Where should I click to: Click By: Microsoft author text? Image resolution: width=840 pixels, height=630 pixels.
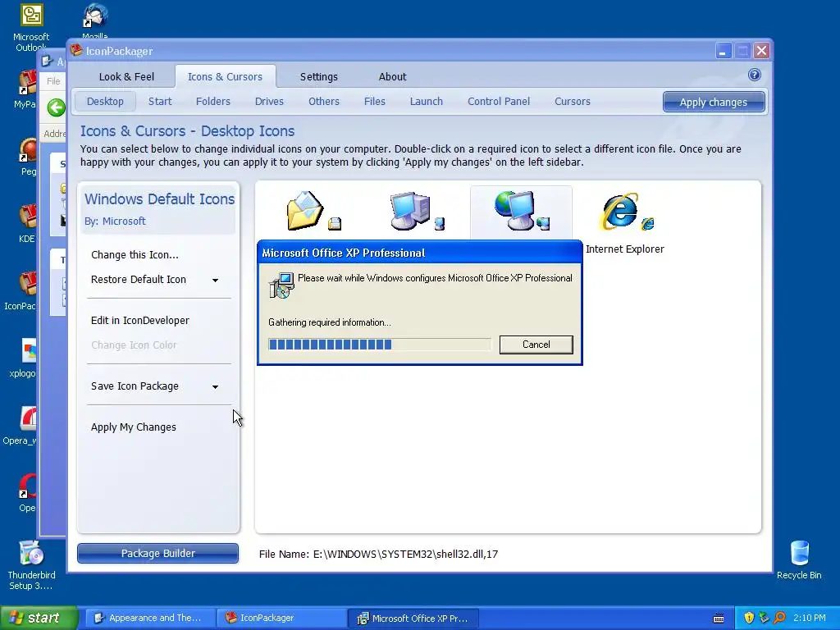click(115, 221)
